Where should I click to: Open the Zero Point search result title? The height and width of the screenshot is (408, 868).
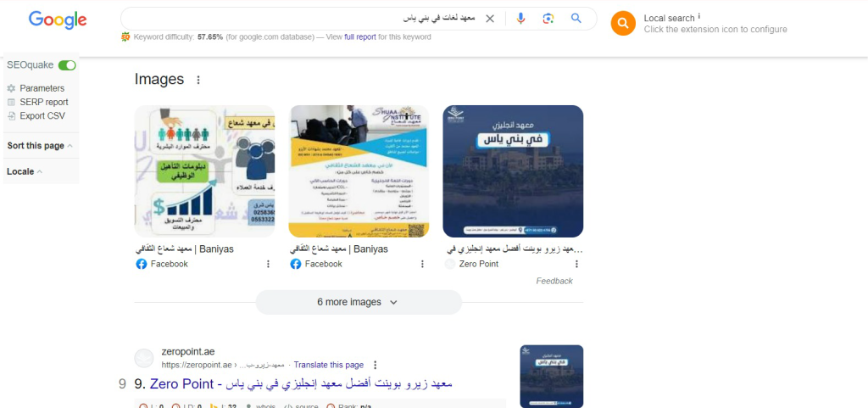point(301,383)
